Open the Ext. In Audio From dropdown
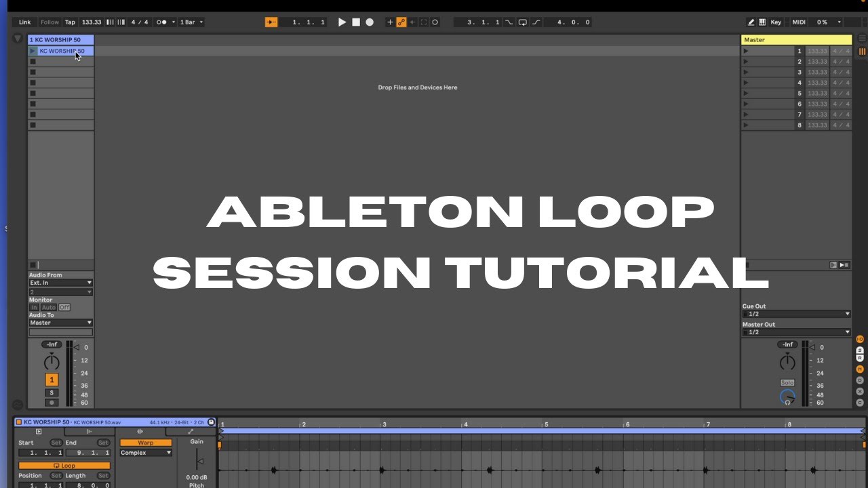Viewport: 868px width, 488px height. tap(60, 283)
